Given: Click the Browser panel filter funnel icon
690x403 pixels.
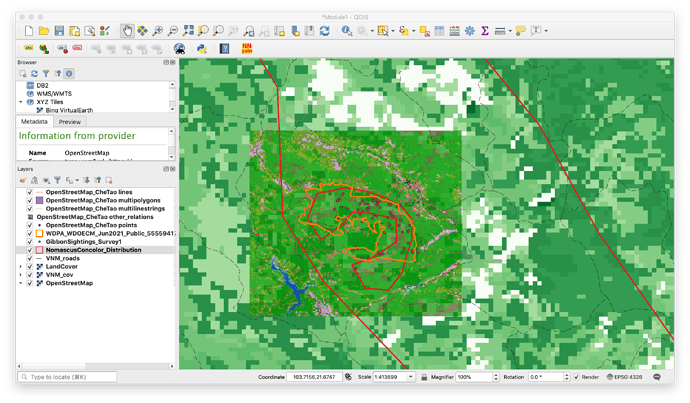Looking at the screenshot, I should (x=46, y=73).
